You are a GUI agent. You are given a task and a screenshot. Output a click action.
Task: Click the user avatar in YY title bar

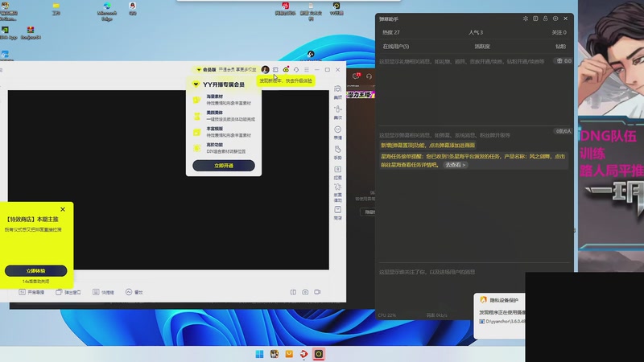pyautogui.click(x=266, y=70)
